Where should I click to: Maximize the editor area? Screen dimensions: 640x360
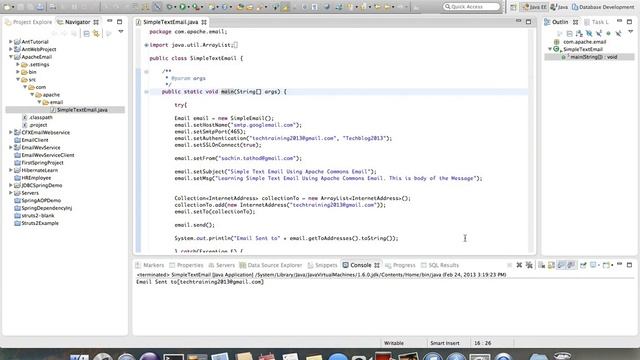(x=529, y=22)
